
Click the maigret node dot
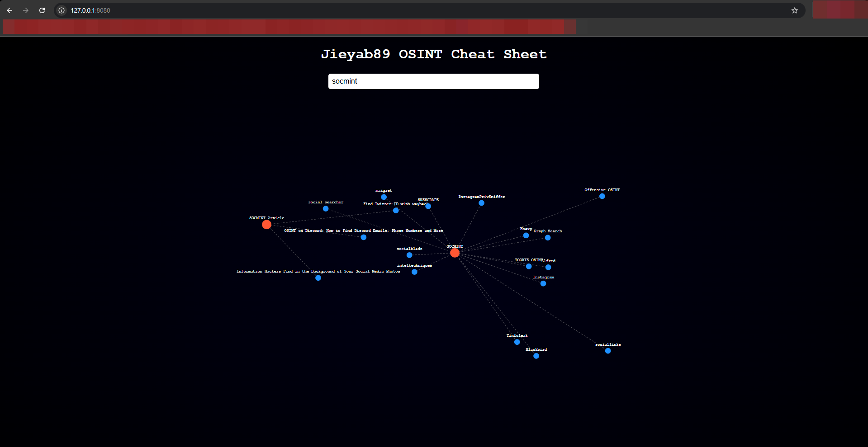pos(384,197)
